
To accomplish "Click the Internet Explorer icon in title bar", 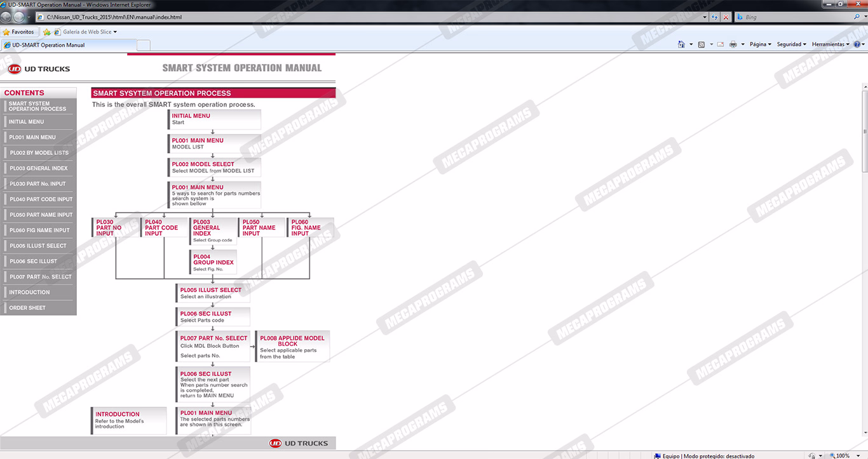I will coord(4,4).
